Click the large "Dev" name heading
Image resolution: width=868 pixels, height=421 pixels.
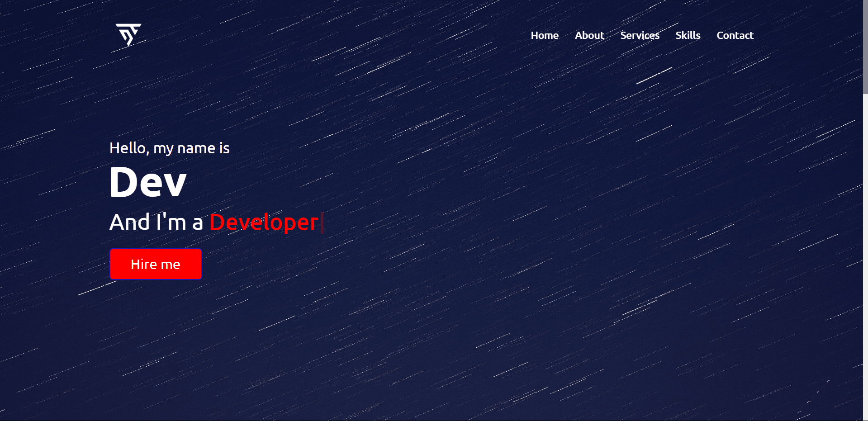[x=147, y=182]
